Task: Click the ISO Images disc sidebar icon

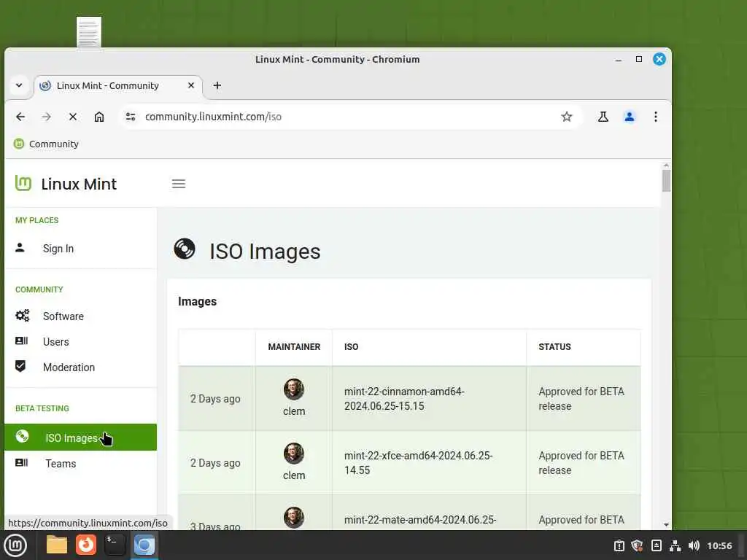Action: pyautogui.click(x=22, y=436)
